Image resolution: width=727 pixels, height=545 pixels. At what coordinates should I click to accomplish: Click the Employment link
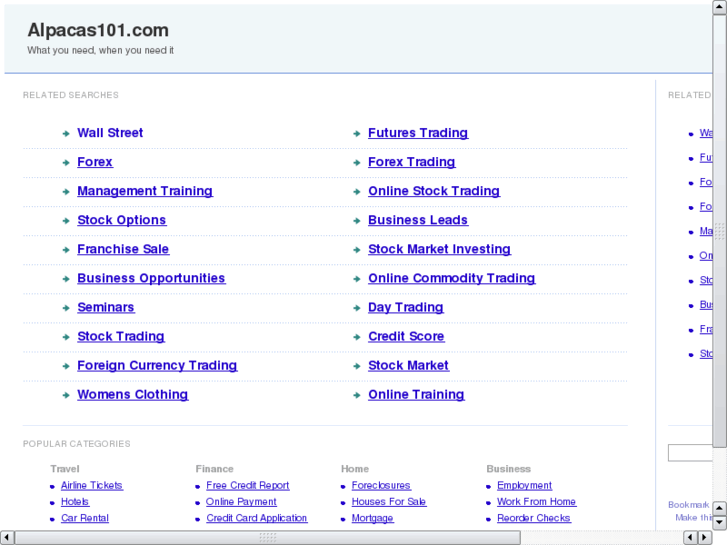coord(524,486)
